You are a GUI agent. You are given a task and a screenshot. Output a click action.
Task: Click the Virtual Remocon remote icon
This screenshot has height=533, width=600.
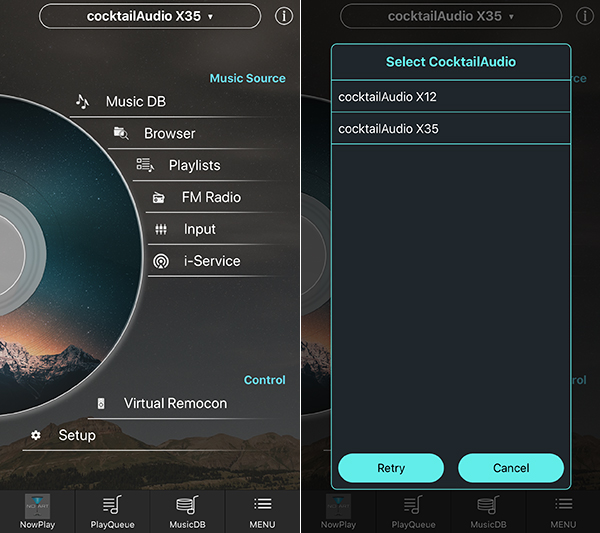click(x=101, y=403)
